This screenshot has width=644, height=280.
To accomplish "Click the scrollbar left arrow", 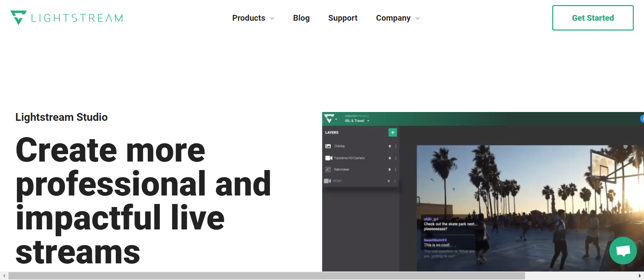I will (x=4, y=276).
